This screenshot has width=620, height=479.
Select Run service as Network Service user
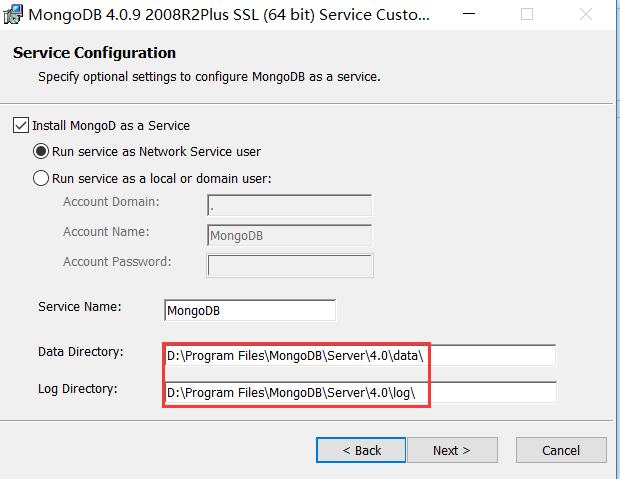tap(41, 151)
